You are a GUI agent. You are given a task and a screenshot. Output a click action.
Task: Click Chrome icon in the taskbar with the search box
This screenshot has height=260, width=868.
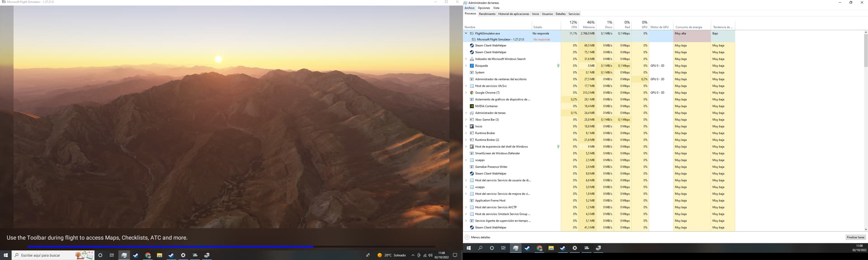pyautogui.click(x=148, y=255)
